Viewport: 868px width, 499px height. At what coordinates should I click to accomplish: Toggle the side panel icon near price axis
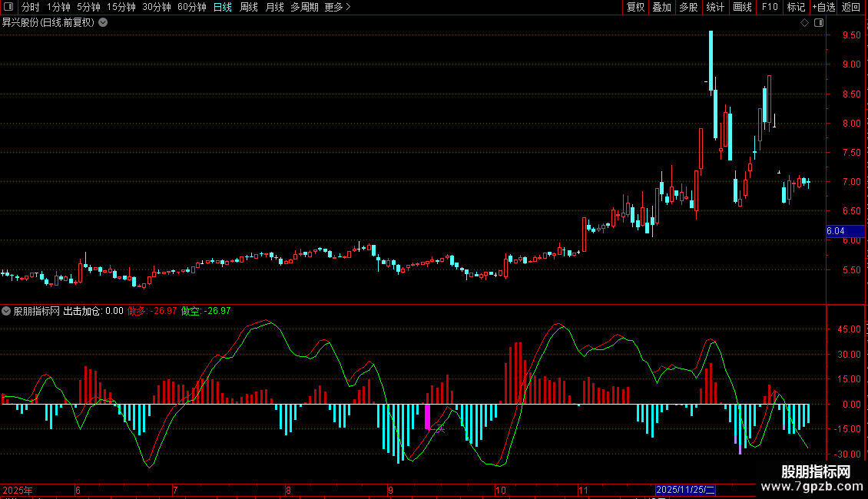pos(819,23)
